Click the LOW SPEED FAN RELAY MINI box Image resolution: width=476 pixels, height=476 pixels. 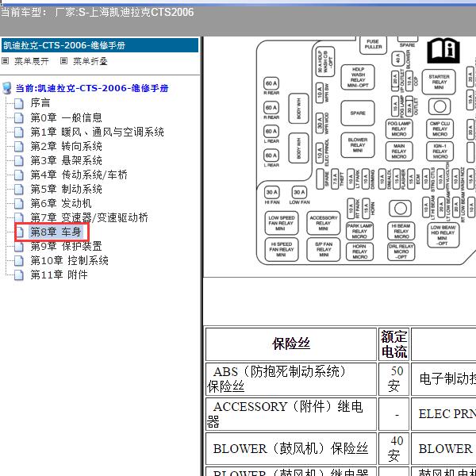282,224
